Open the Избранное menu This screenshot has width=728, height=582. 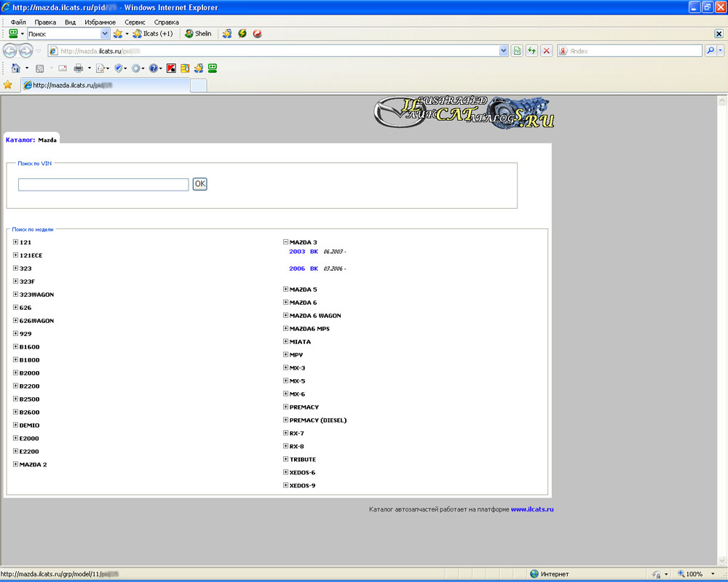[100, 23]
